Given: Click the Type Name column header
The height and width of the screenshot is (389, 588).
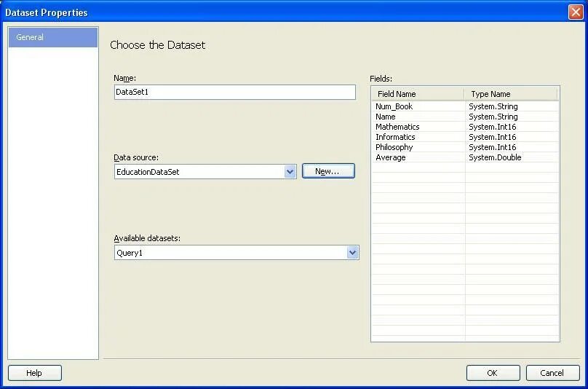Looking at the screenshot, I should 509,94.
